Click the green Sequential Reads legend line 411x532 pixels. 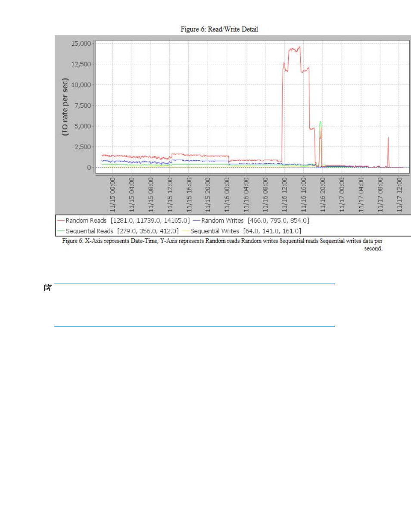point(61,231)
